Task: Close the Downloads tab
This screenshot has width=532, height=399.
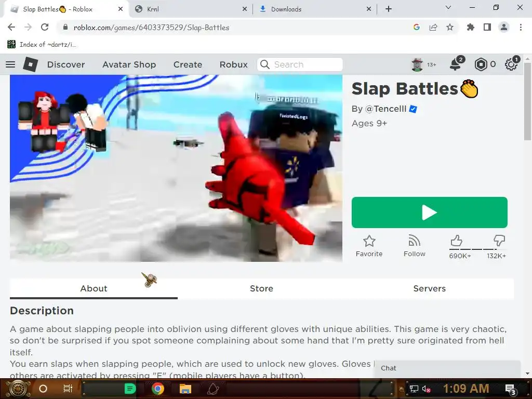Action: coord(369,9)
